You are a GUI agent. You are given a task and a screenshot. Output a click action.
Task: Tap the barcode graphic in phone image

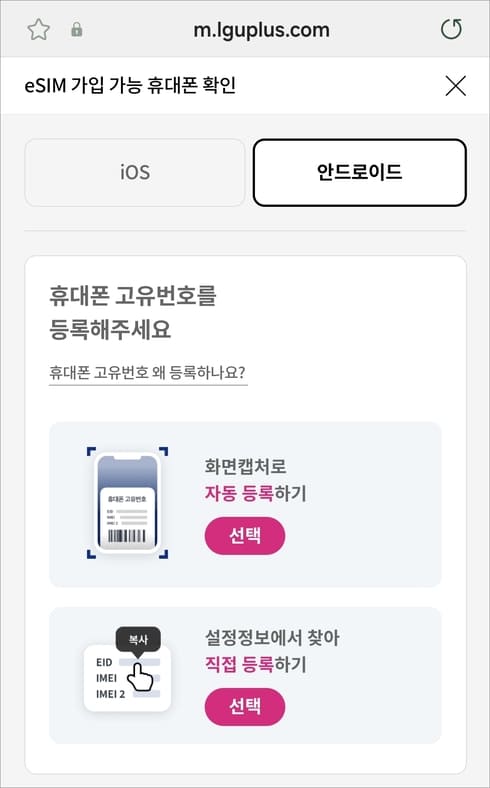[127, 536]
